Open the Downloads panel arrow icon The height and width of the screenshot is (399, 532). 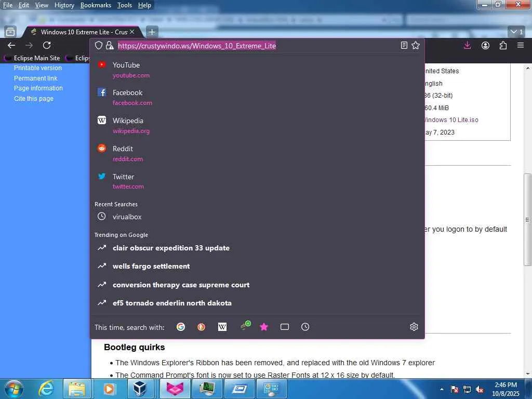tap(467, 45)
